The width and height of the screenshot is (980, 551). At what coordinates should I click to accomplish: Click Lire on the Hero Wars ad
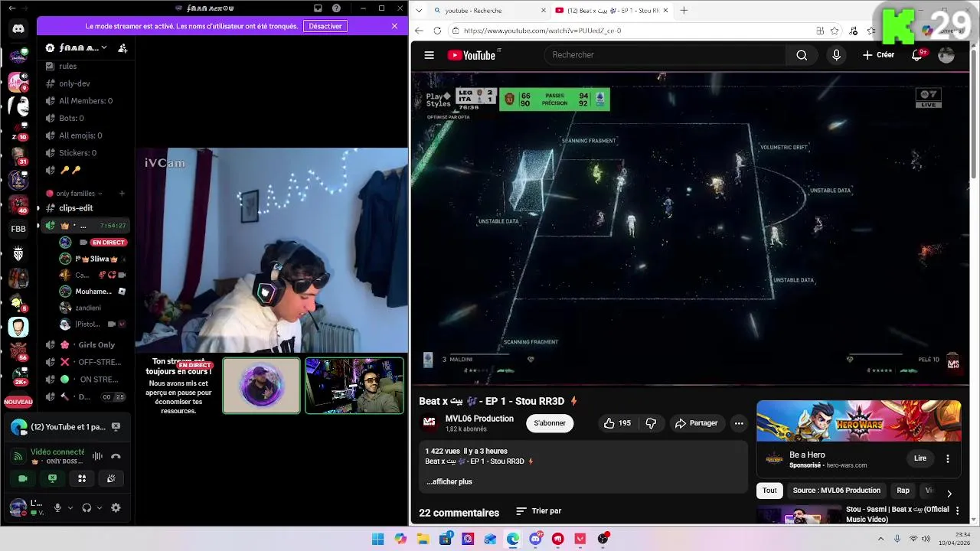[x=920, y=458]
